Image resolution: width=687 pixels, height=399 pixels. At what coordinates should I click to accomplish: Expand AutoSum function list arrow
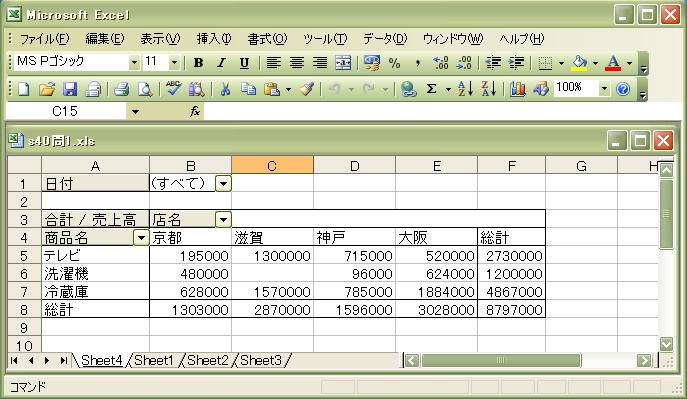tap(448, 89)
